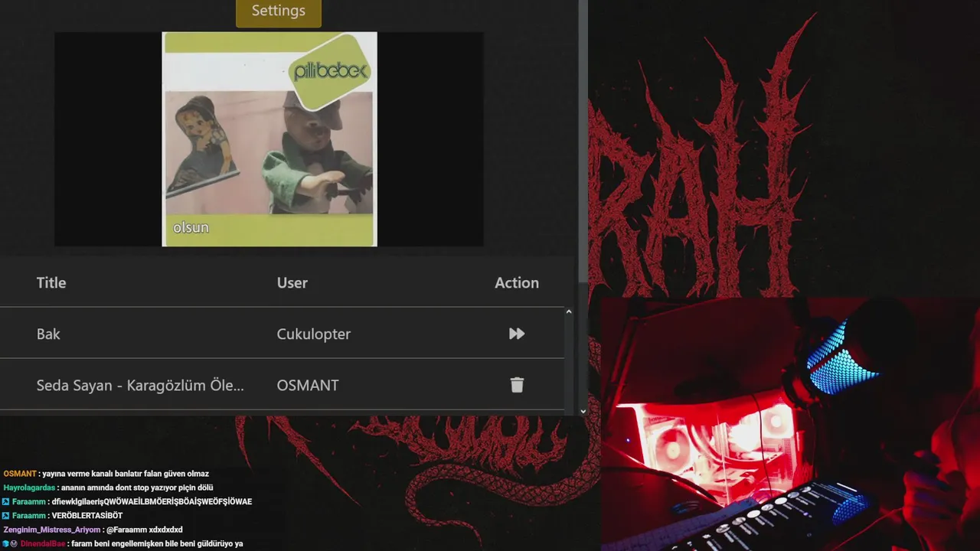Click the queue list scroll-up arrow
The image size is (980, 551).
[x=569, y=312]
